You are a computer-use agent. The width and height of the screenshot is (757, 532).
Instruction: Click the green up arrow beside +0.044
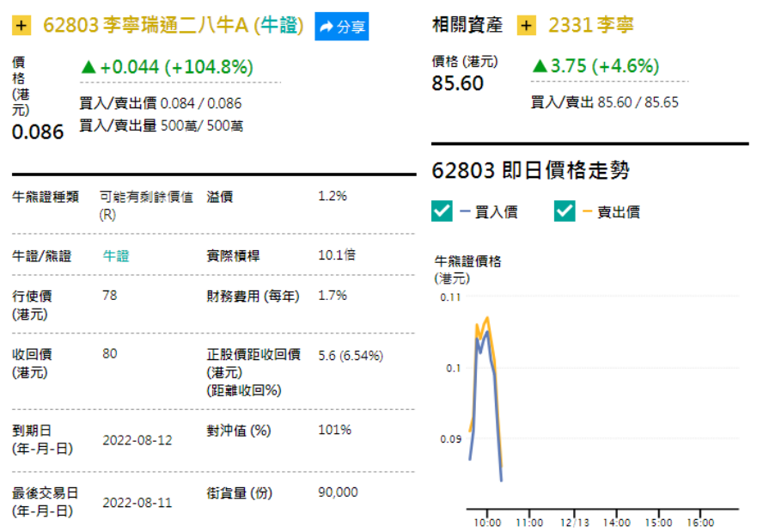(89, 67)
